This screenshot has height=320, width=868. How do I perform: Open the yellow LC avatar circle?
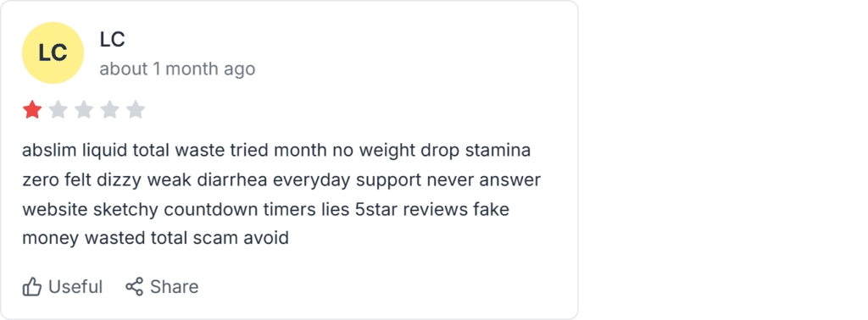coord(53,53)
